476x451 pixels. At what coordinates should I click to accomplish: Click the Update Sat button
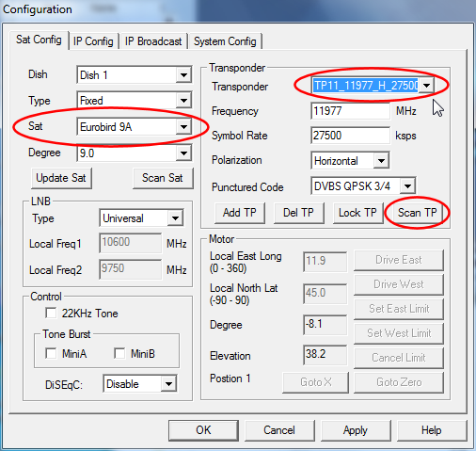[x=61, y=178]
